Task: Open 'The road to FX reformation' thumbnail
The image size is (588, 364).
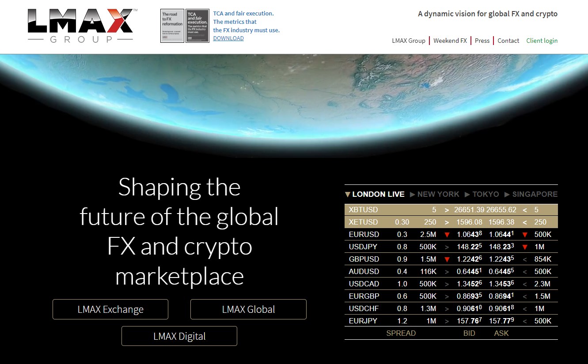Action: (x=172, y=26)
